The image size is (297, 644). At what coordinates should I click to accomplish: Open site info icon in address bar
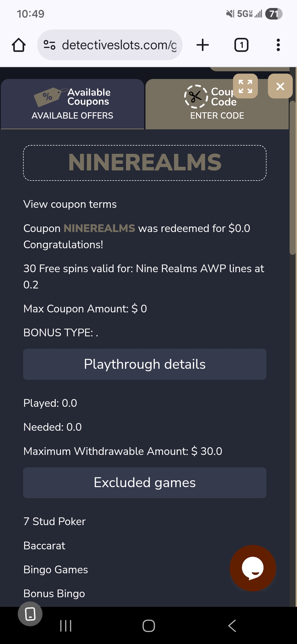(x=50, y=45)
